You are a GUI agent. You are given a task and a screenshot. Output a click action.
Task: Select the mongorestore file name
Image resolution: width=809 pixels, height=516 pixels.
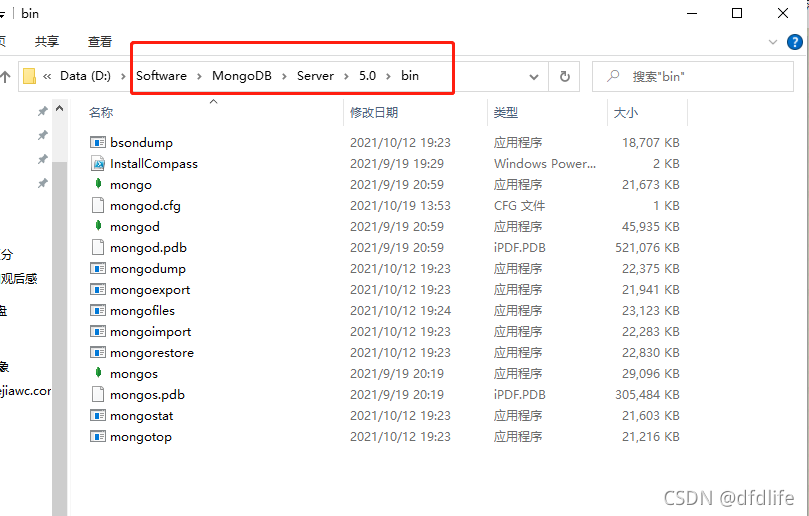tap(152, 353)
